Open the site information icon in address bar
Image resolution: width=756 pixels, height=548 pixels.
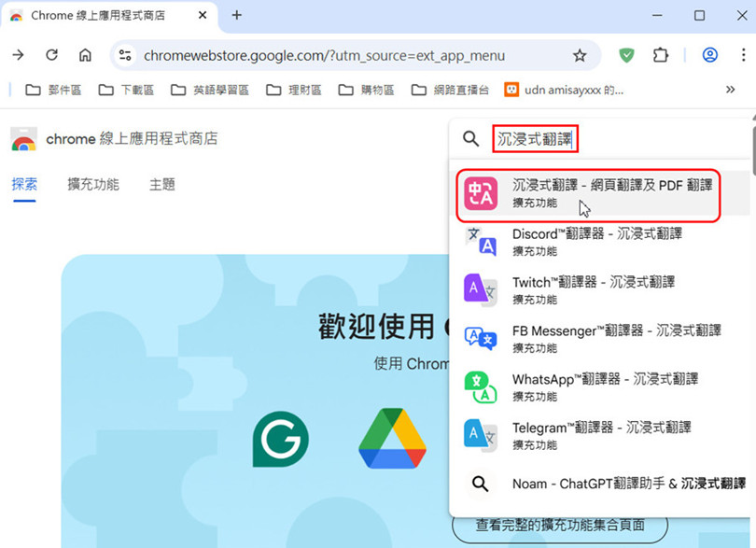click(x=125, y=55)
